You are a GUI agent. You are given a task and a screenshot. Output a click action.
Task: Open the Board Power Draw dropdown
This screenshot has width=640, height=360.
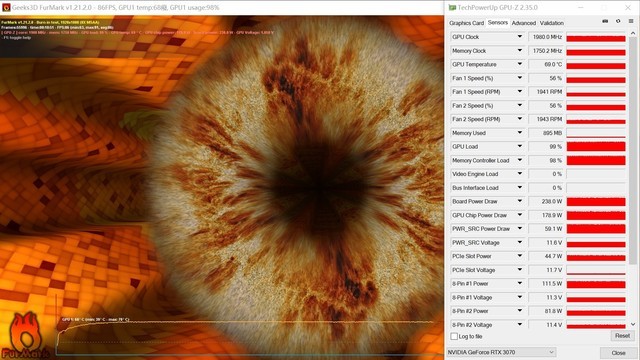coord(520,201)
